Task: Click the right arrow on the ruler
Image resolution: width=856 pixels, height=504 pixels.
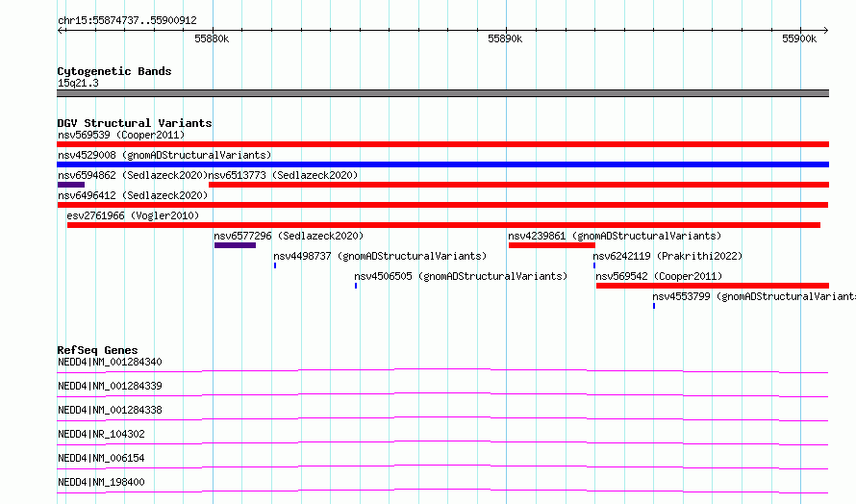Action: [x=825, y=30]
